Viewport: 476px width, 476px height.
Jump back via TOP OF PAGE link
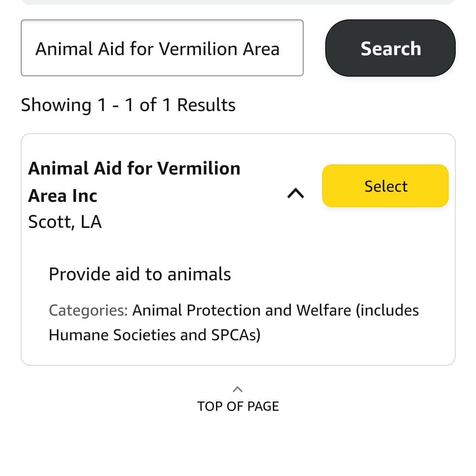pyautogui.click(x=238, y=406)
